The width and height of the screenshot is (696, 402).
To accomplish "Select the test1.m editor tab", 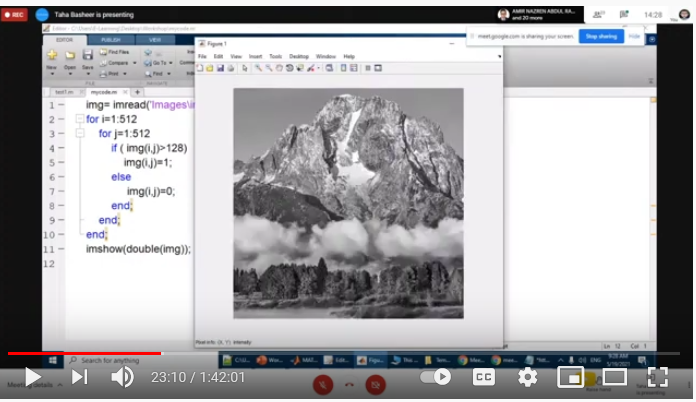I will tap(63, 91).
